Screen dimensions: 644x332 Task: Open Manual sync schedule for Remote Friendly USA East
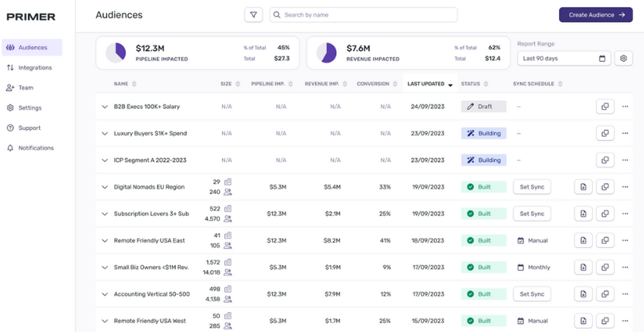pyautogui.click(x=533, y=240)
